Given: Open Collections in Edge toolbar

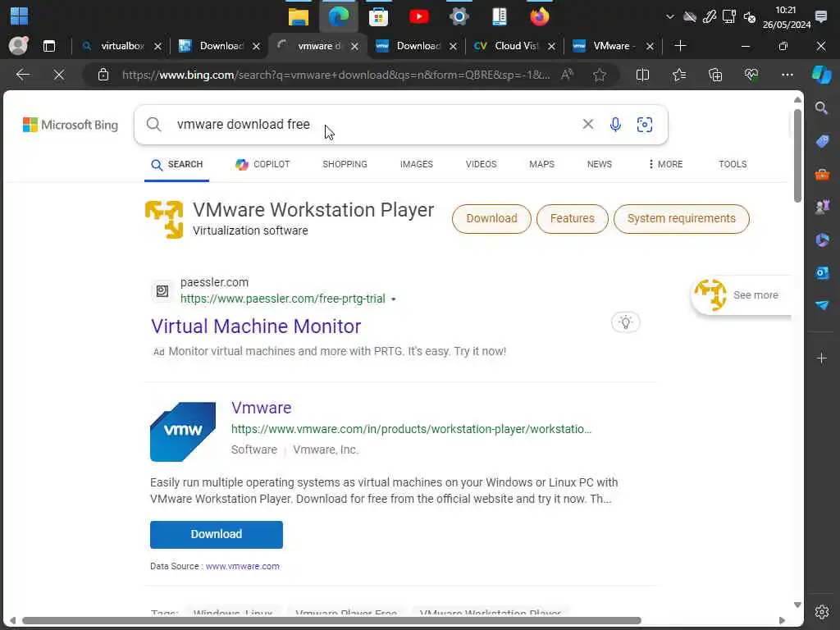Looking at the screenshot, I should pos(715,75).
